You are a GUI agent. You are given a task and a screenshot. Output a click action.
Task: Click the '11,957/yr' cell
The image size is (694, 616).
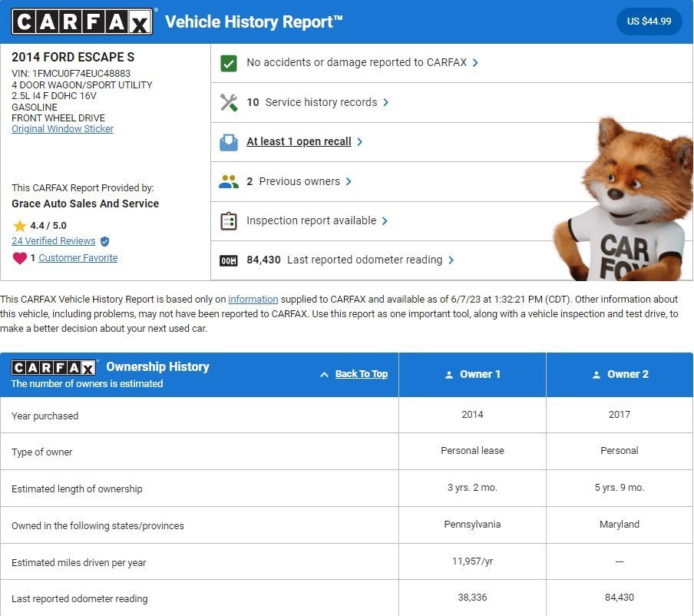pyautogui.click(x=472, y=561)
